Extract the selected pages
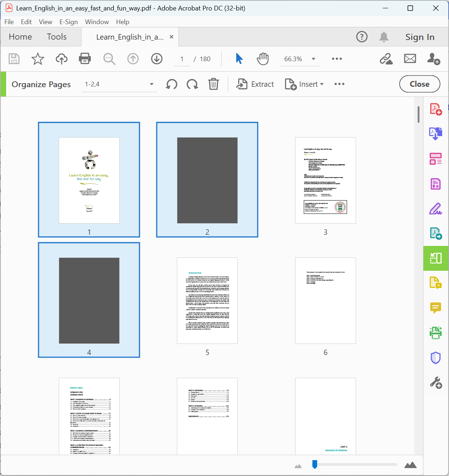The width and height of the screenshot is (449, 476). click(x=255, y=84)
